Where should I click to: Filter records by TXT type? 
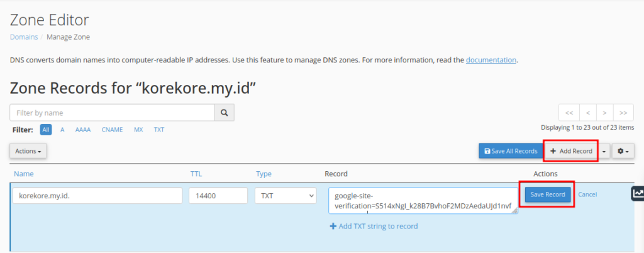159,130
